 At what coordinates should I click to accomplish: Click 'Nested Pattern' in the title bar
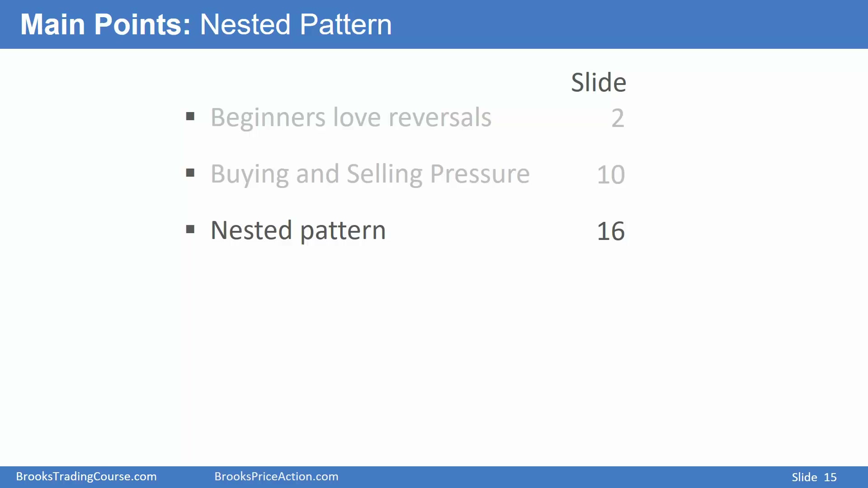296,24
